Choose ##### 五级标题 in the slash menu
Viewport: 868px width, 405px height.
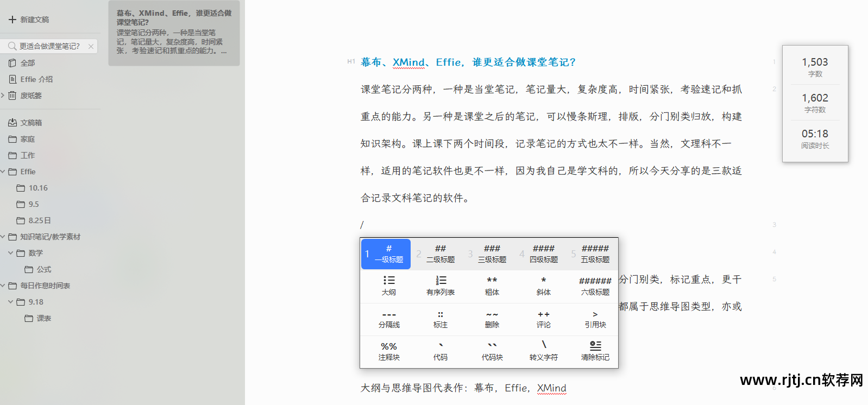point(595,254)
